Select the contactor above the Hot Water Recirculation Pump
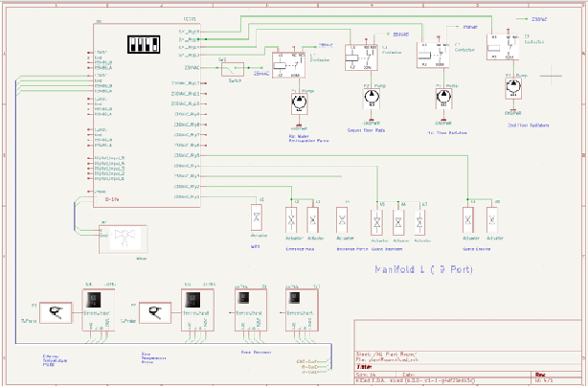The width and height of the screenshot is (588, 388). click(288, 65)
